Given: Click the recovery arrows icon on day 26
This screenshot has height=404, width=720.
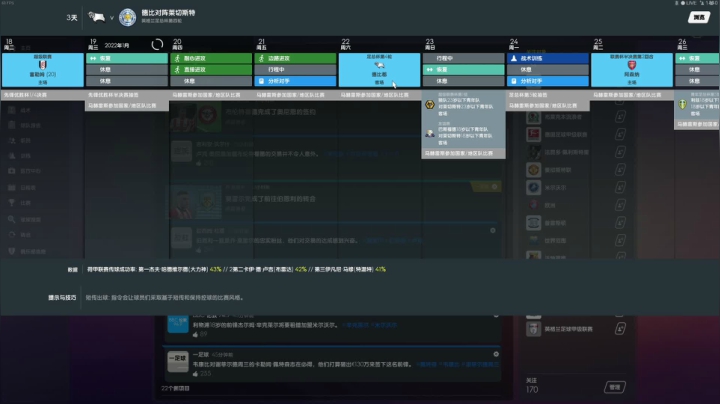Looking at the screenshot, I should click(x=682, y=58).
